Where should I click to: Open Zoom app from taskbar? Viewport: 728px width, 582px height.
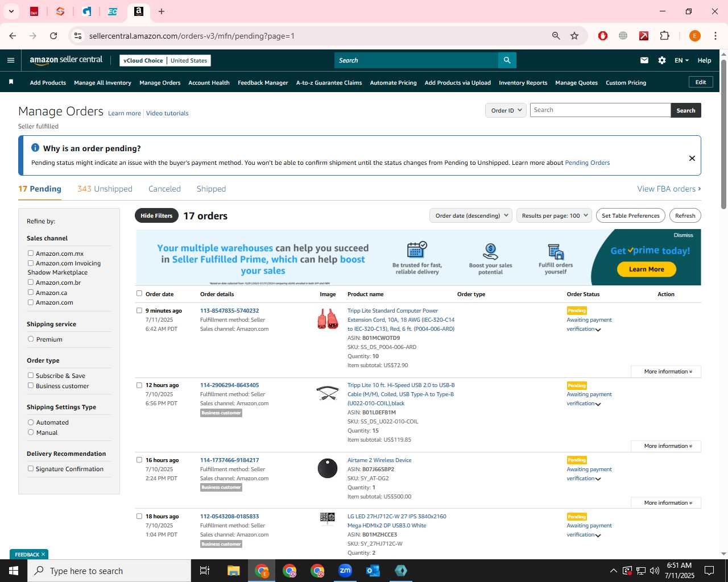(x=345, y=571)
